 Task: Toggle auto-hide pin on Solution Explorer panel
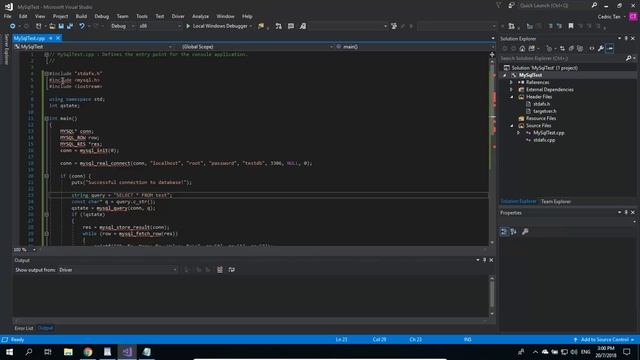click(626, 38)
